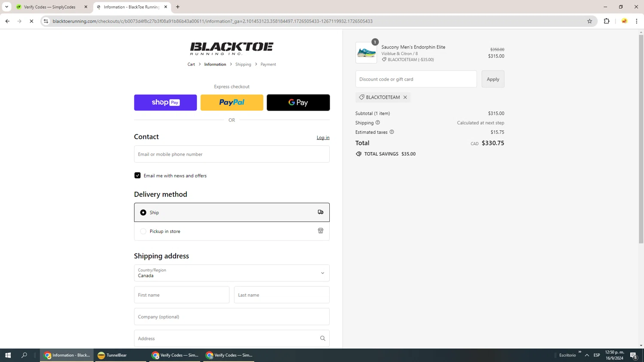Click the Apply discount button

click(493, 79)
